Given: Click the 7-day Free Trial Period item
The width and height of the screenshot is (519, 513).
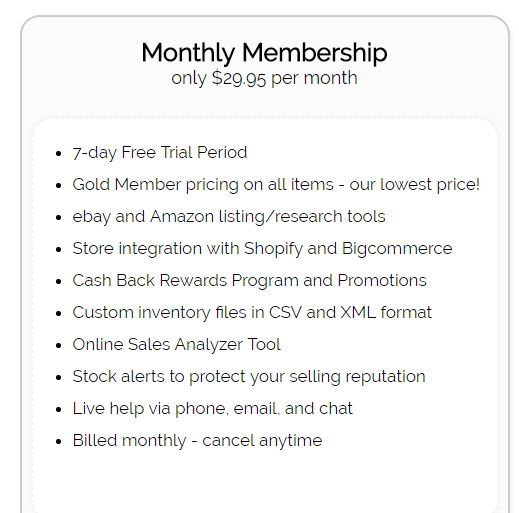Looking at the screenshot, I should click(x=160, y=153).
